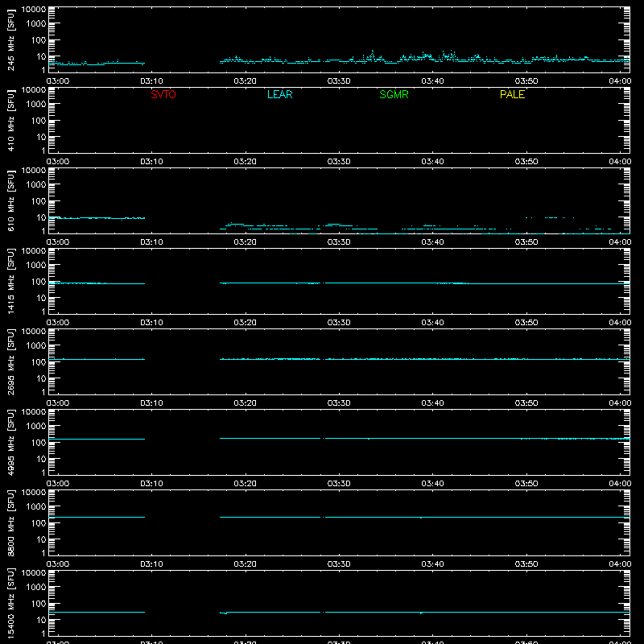Click the 03:10 tick label under the 1415 MHz panel
Viewport: 644px width, 644px height.
coord(151,323)
